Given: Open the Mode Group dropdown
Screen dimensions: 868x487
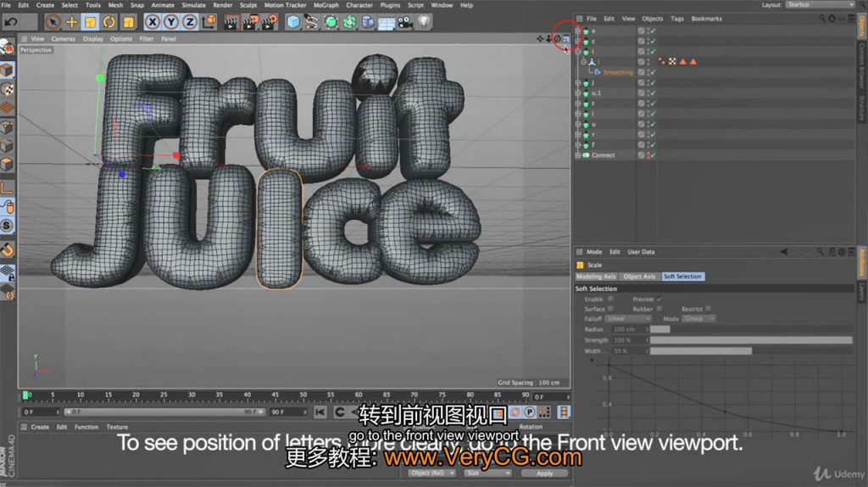Looking at the screenshot, I should click(x=699, y=319).
